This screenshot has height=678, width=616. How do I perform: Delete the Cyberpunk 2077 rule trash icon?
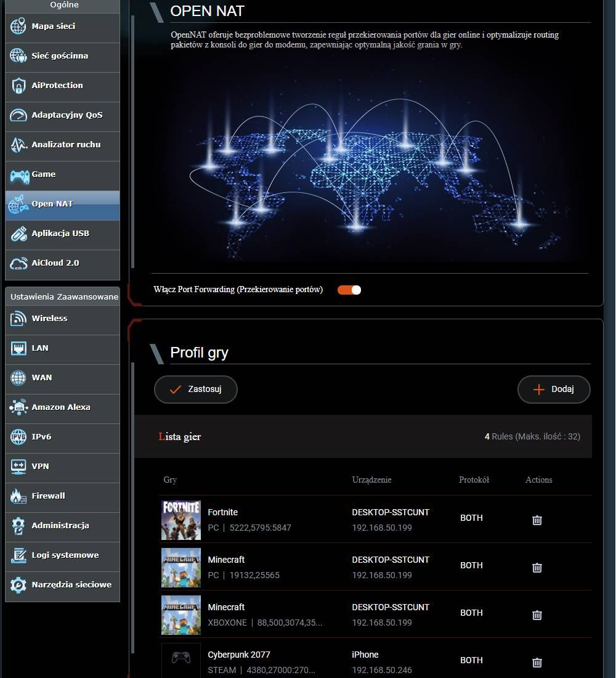pos(537,663)
